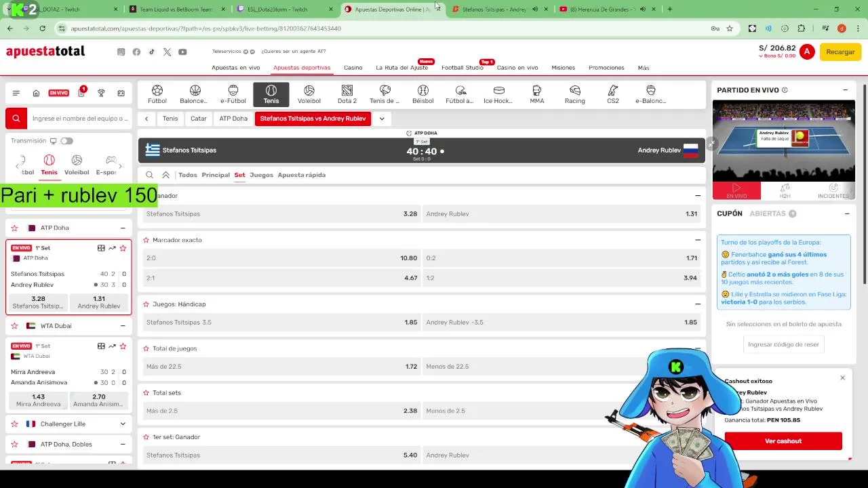Screen dimensions: 868x488
Task: Open the e-Fútbol sport category
Action: point(233,94)
